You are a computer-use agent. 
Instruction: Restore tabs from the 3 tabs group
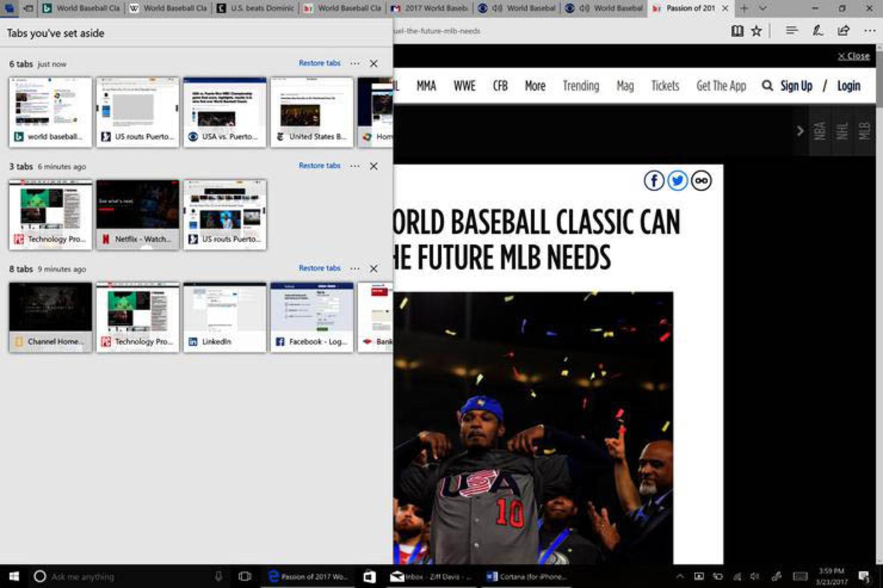click(x=320, y=166)
